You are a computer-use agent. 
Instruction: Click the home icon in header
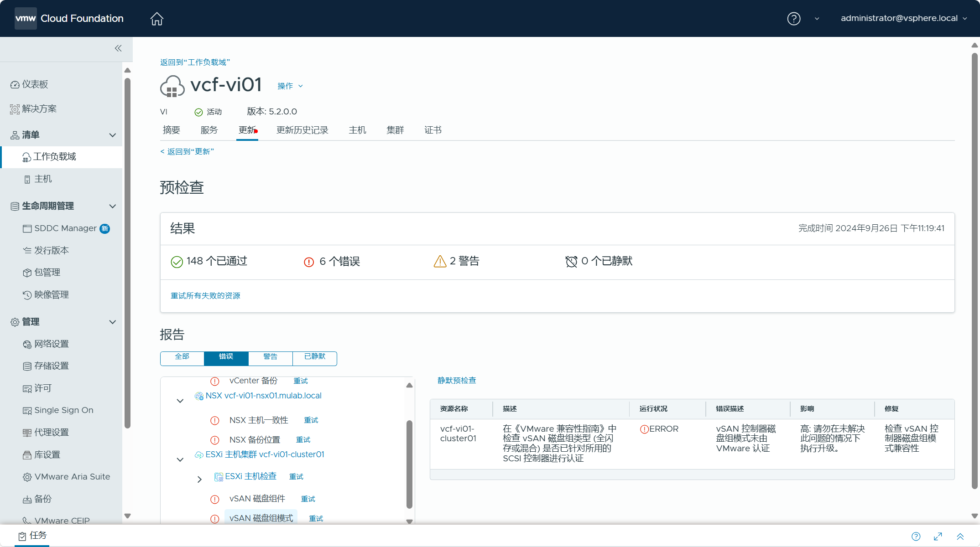156,19
